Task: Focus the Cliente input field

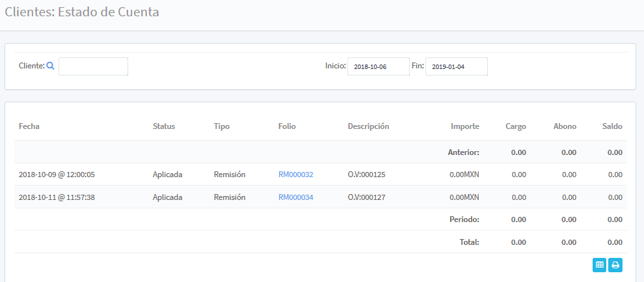Action: [x=93, y=66]
